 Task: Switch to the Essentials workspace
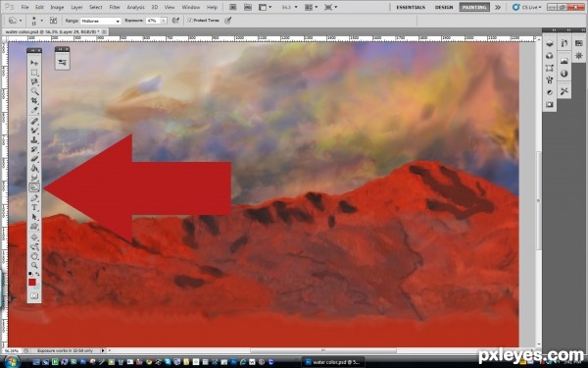click(x=411, y=7)
